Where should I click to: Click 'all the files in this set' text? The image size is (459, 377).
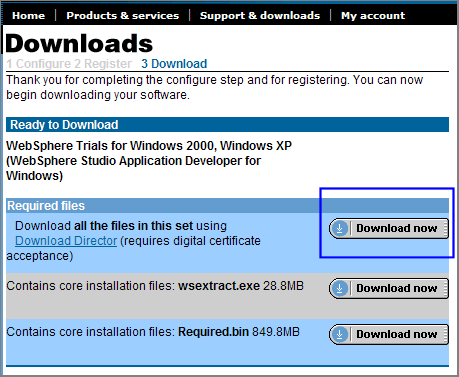(133, 226)
